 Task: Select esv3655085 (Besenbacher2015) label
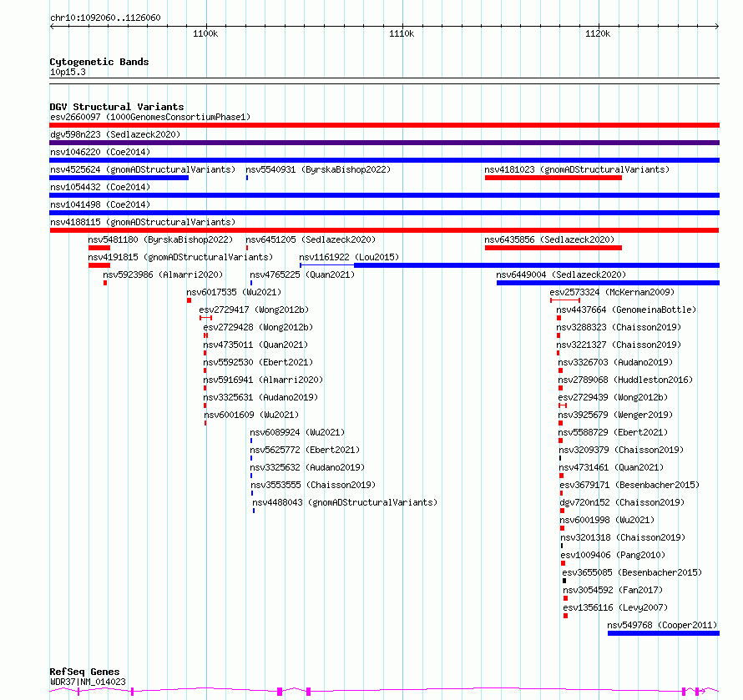(632, 572)
